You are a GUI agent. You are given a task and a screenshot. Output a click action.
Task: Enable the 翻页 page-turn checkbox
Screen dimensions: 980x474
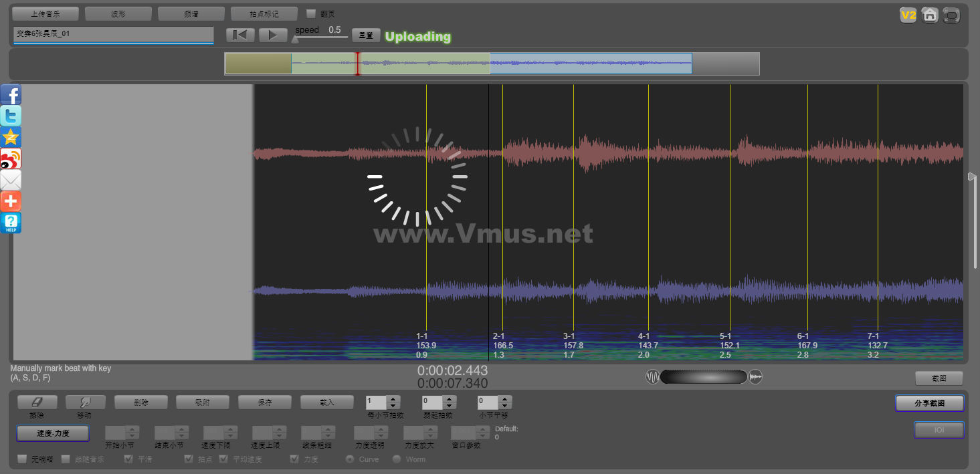click(310, 13)
